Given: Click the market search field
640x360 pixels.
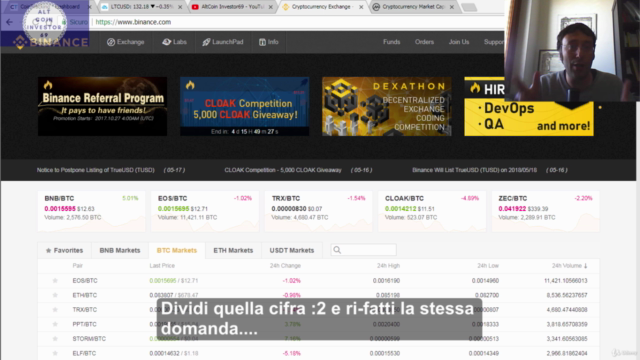Looking at the screenshot, I should click(x=363, y=250).
